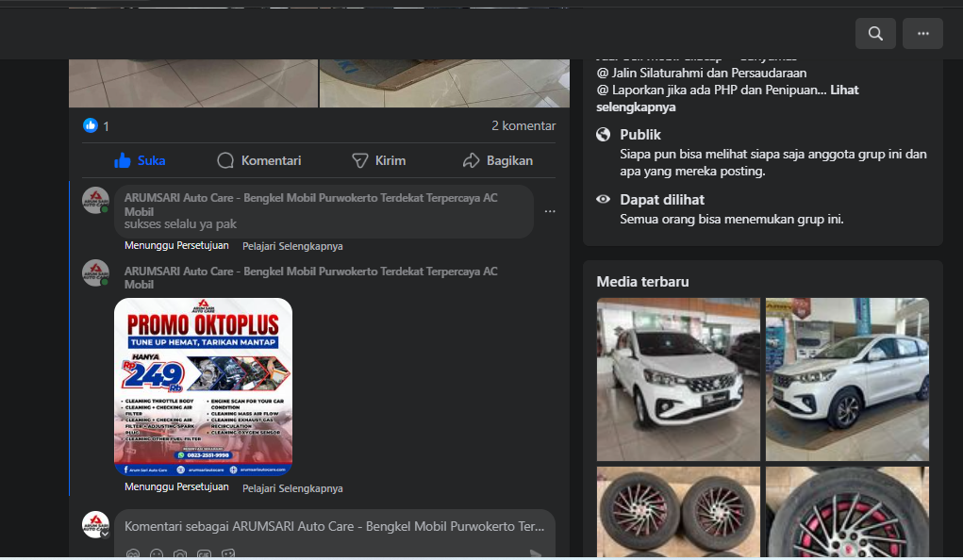
Task: Open the two-wheels photo in Media terbaru
Action: point(678,512)
